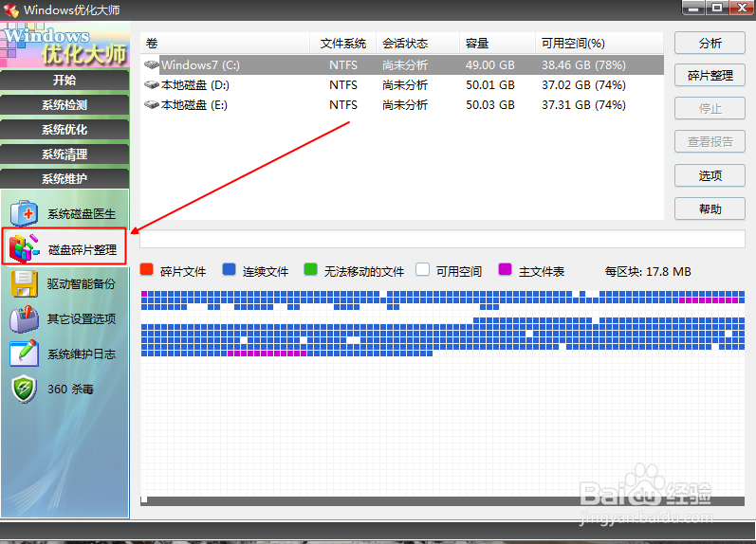
Task: Sort by 会话状态 column header
Action: point(417,44)
